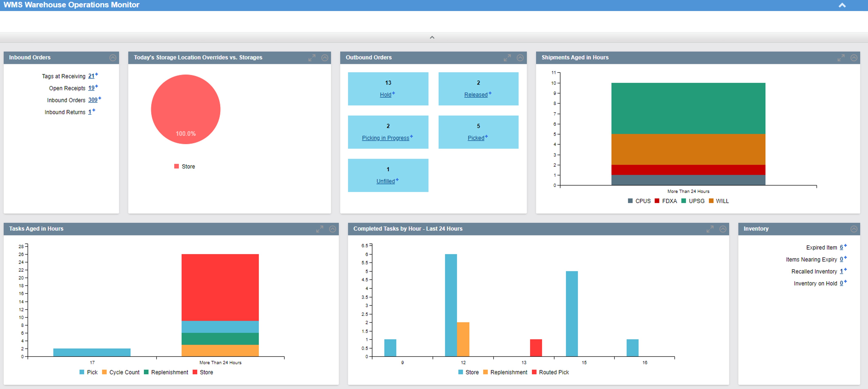The height and width of the screenshot is (389, 868).
Task: Click plus icon beside Expired Item count
Action: tap(845, 246)
